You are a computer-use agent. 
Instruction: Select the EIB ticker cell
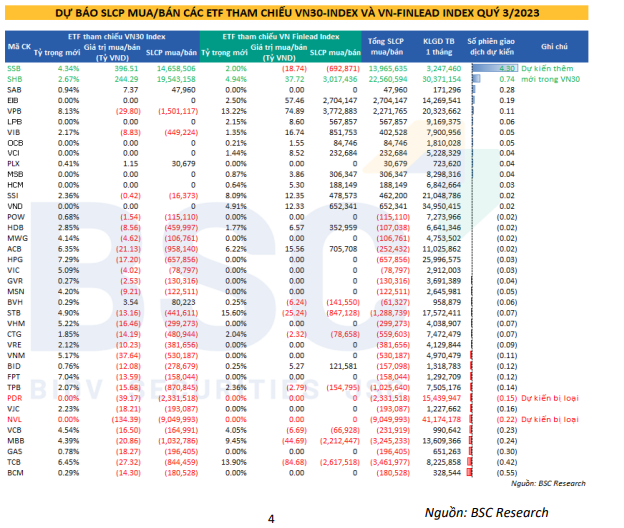pyautogui.click(x=13, y=101)
